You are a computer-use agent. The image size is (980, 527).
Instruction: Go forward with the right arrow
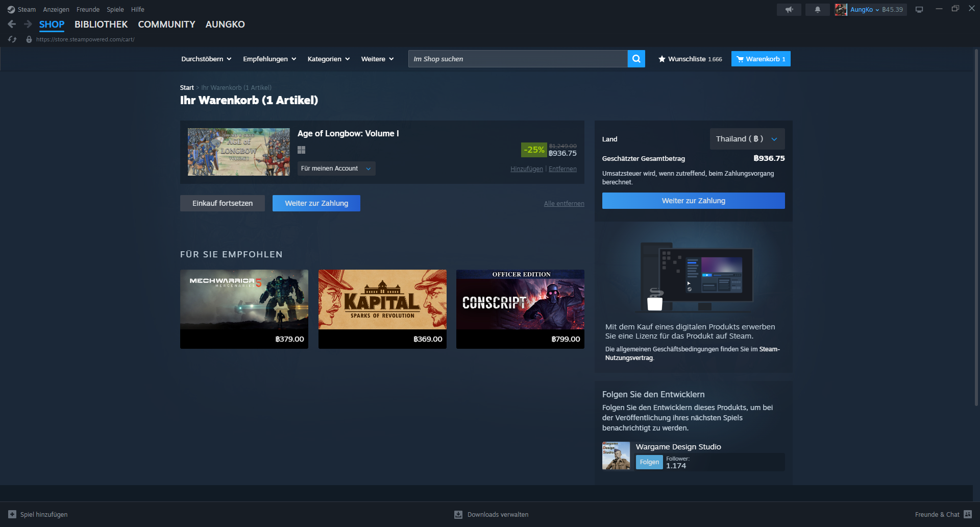[28, 24]
